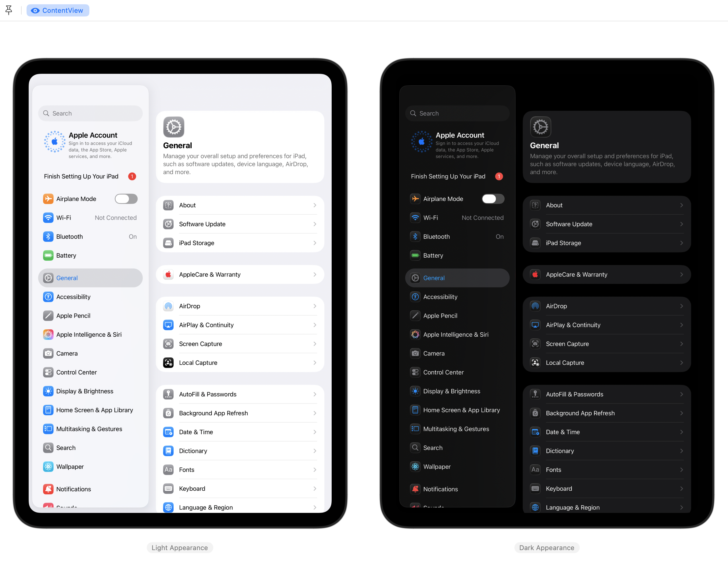Open Finish Setting Up Your iPad in light preview

pyautogui.click(x=90, y=176)
